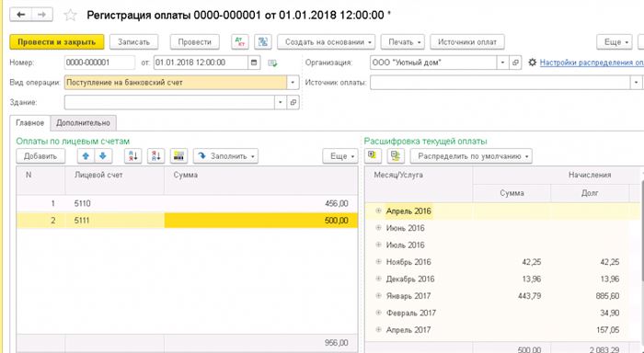Click the first icon in Расшифровка toolbar
The height and width of the screenshot is (353, 644).
point(373,156)
